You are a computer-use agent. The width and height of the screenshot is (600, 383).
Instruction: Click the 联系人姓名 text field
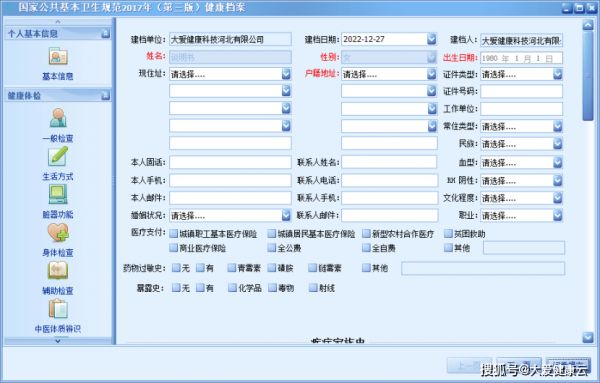(x=389, y=162)
